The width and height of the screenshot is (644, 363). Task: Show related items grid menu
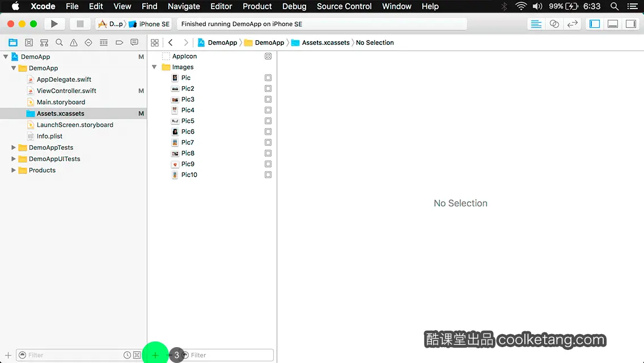pos(155,43)
